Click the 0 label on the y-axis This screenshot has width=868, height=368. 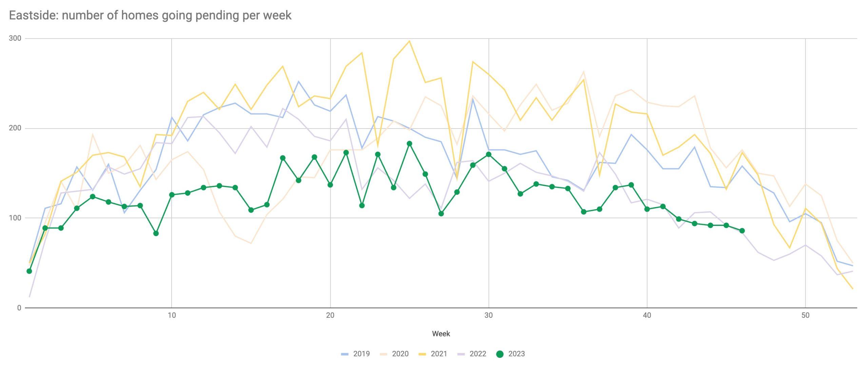[x=19, y=308]
